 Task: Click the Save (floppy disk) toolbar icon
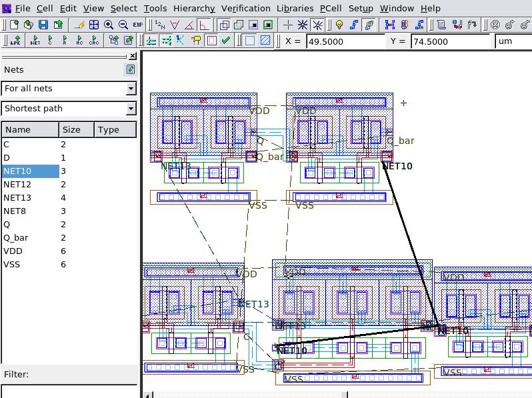tap(43, 25)
